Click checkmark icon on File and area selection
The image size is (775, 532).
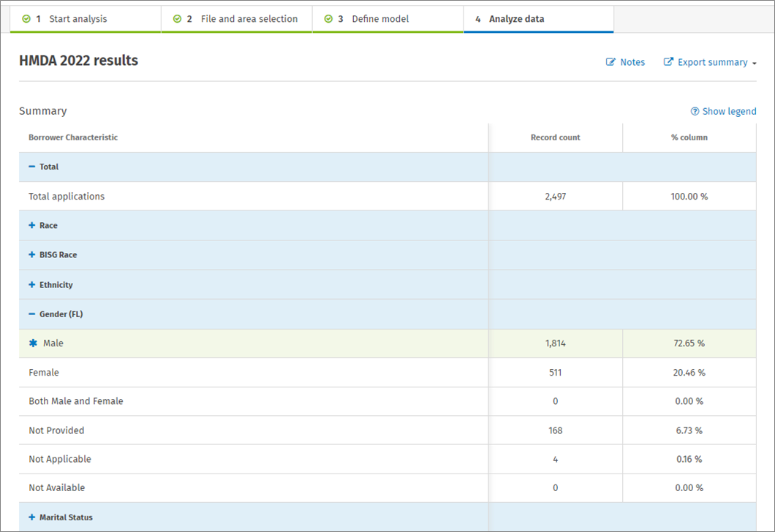tap(177, 19)
